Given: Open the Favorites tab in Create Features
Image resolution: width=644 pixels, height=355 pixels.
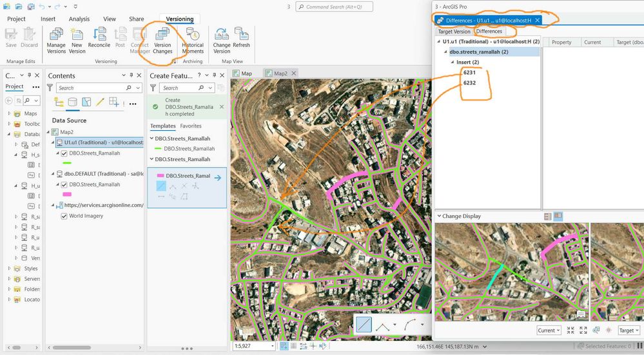Looking at the screenshot, I should (191, 126).
